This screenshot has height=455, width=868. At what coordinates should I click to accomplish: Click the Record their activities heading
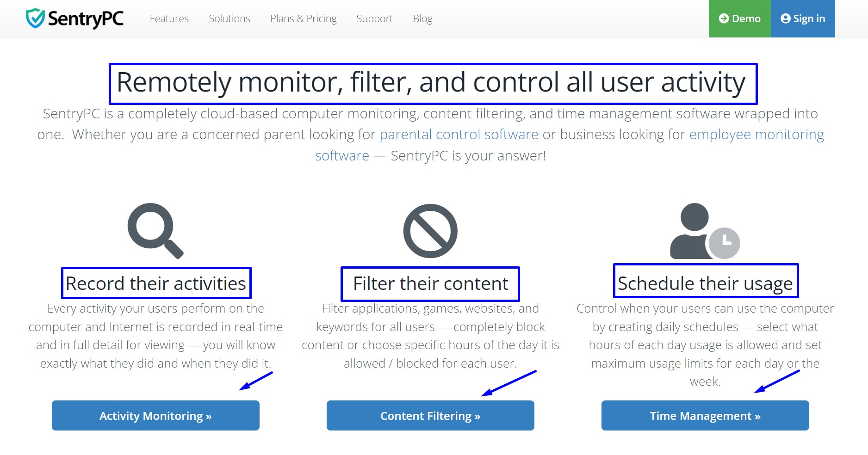point(156,283)
